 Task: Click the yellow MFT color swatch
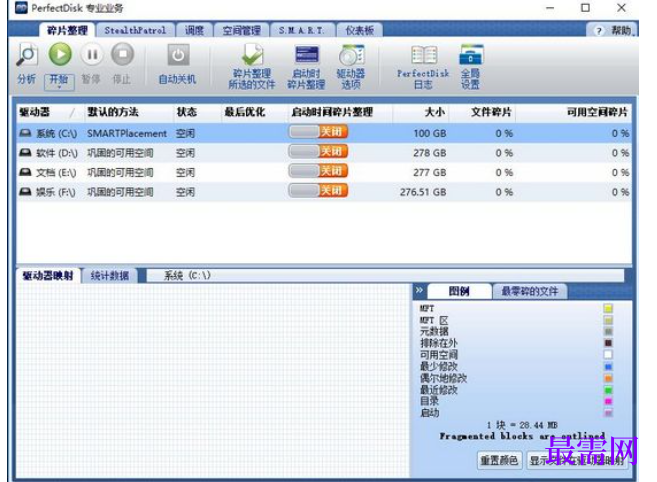tap(608, 308)
